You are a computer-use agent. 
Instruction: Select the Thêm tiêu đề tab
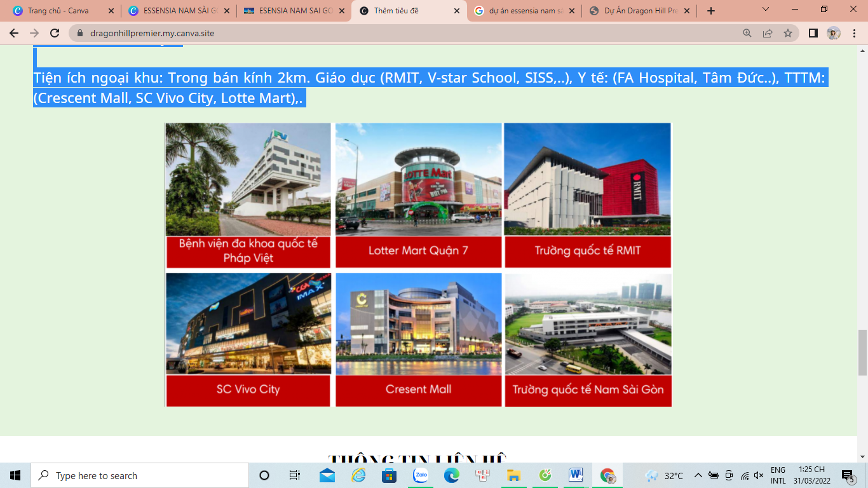[410, 11]
